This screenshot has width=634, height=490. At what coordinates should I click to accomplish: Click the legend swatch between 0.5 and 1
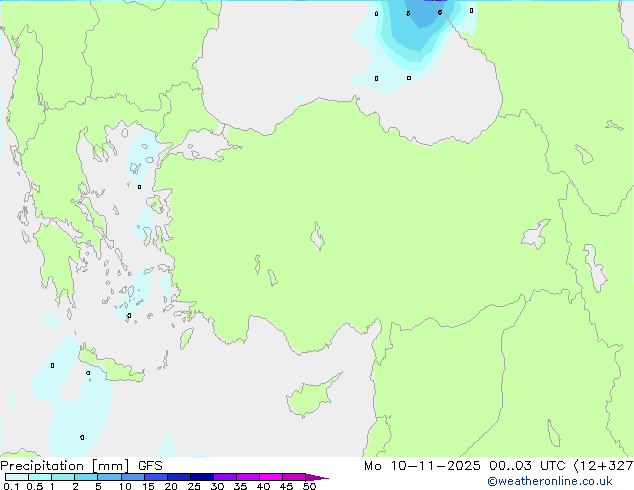[x=40, y=477]
